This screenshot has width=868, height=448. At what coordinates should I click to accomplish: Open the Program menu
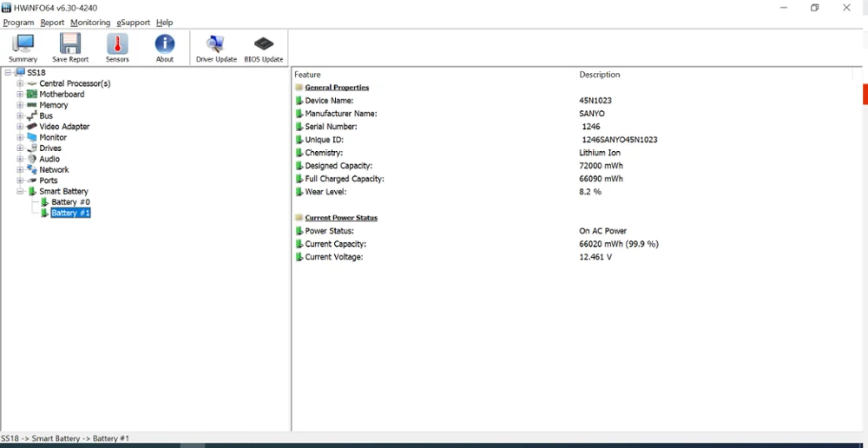18,23
